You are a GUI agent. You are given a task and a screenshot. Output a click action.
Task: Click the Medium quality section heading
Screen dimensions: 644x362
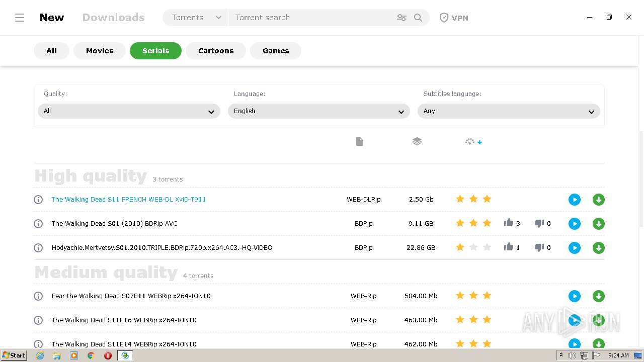106,273
